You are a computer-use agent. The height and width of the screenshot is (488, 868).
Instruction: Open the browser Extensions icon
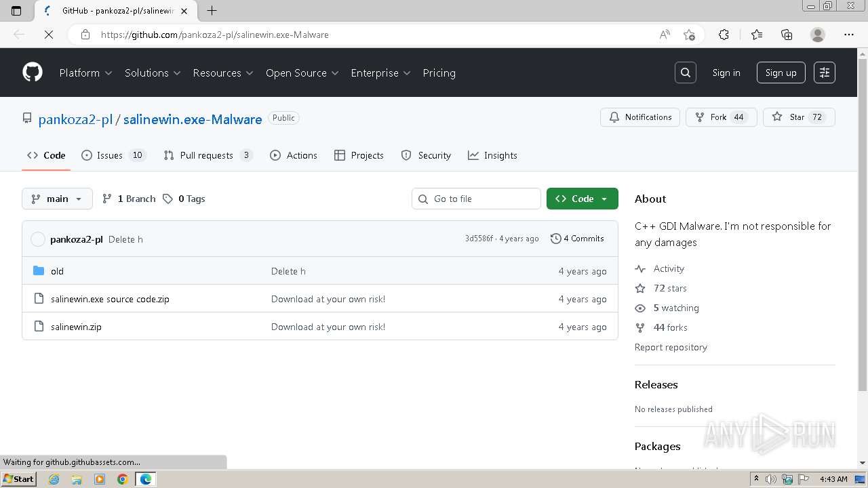724,35
